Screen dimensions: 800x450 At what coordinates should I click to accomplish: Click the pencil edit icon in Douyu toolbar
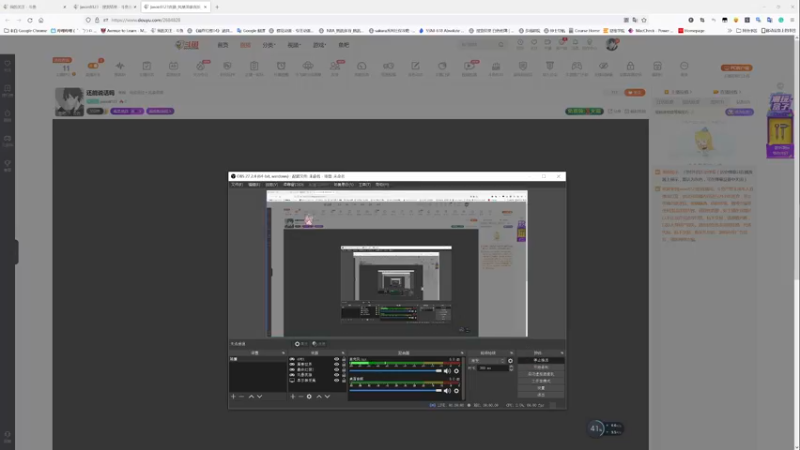click(x=415, y=66)
